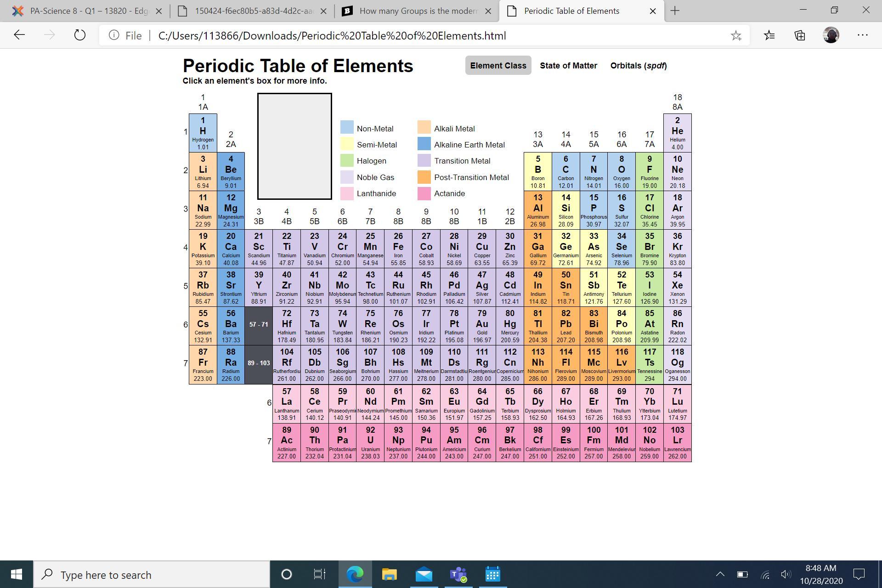Open Task View on taskbar
This screenshot has height=588, width=882.
click(x=319, y=574)
